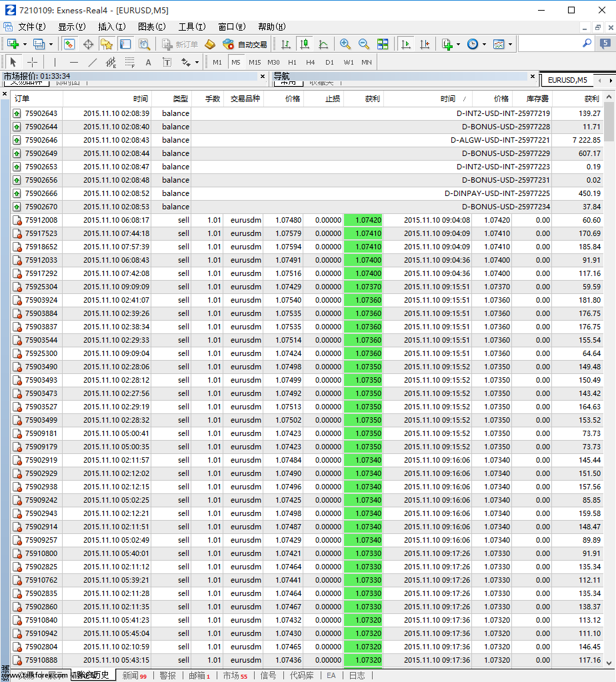Select the cursor arrow tool
This screenshot has width=616, height=682.
[13, 62]
